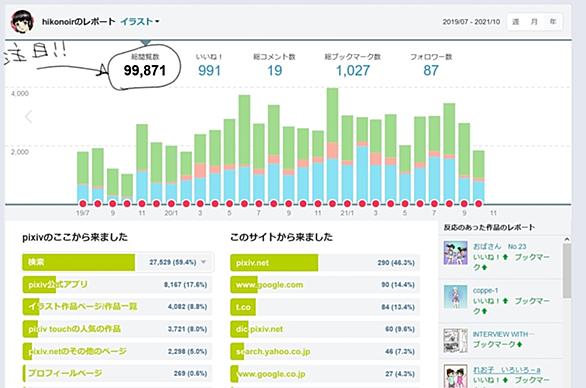Open the れお子 いろいろ-a link
This screenshot has height=388, width=586.
pos(506,370)
